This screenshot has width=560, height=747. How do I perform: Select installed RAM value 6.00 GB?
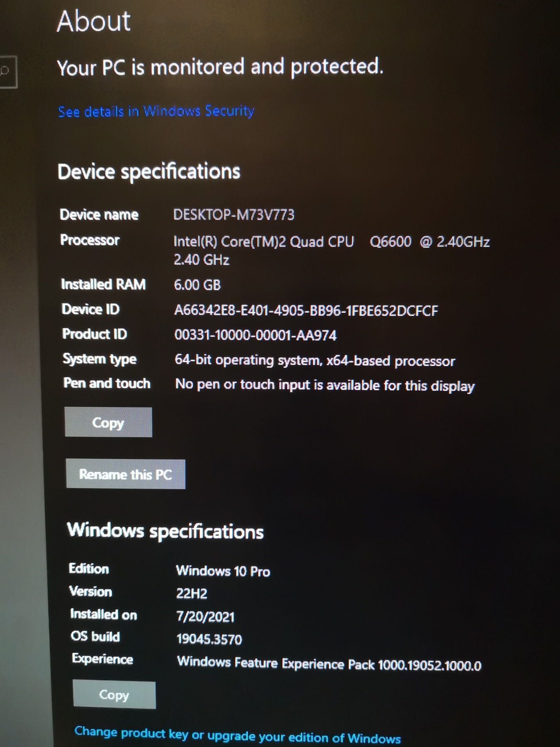click(x=197, y=285)
